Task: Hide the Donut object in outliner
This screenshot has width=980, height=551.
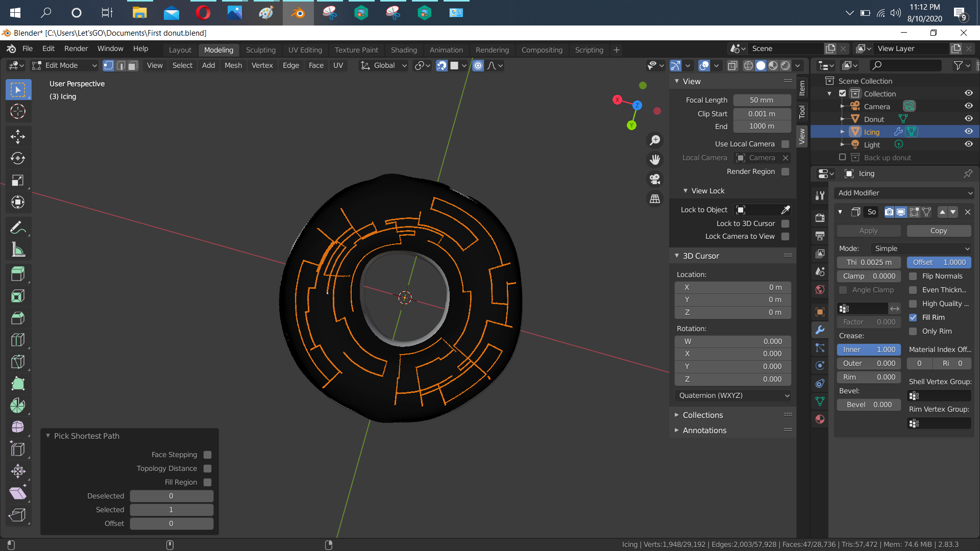Action: (x=968, y=119)
